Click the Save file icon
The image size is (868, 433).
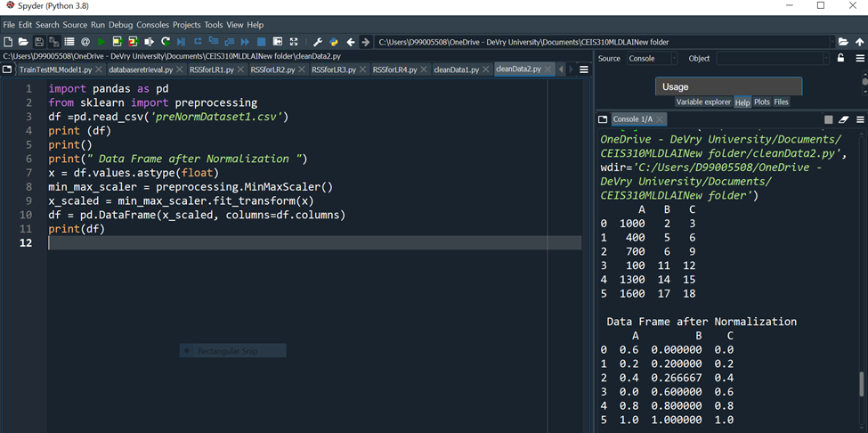38,42
